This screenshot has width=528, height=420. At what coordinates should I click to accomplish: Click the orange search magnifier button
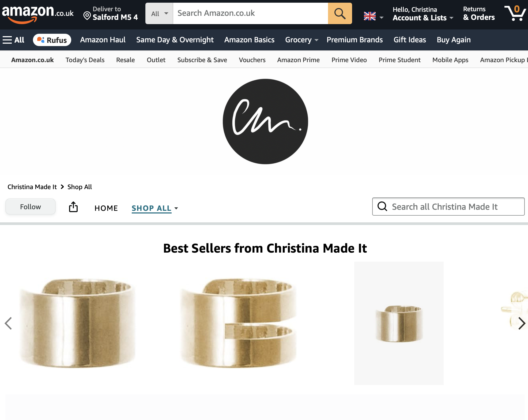(x=340, y=13)
